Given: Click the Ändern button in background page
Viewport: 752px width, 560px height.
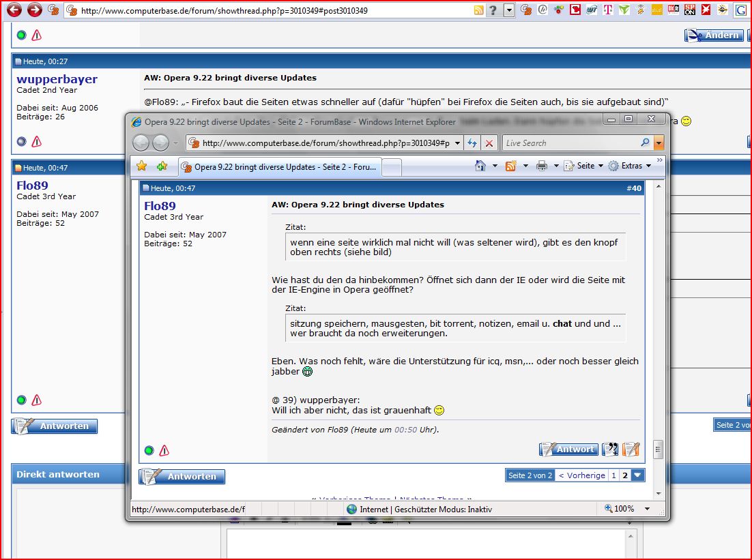Looking at the screenshot, I should click(714, 35).
